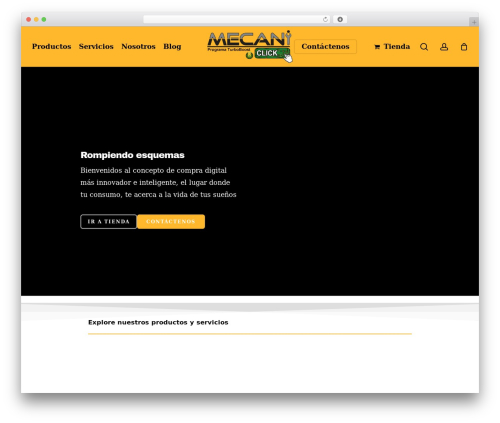
Task: Click the Rompiendo esquemas heading
Action: pos(132,155)
